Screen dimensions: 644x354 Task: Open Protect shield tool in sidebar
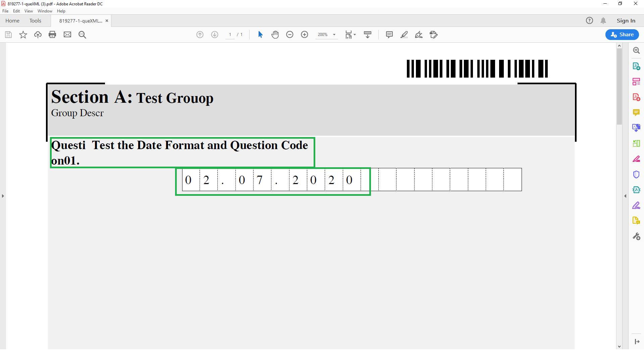point(636,174)
